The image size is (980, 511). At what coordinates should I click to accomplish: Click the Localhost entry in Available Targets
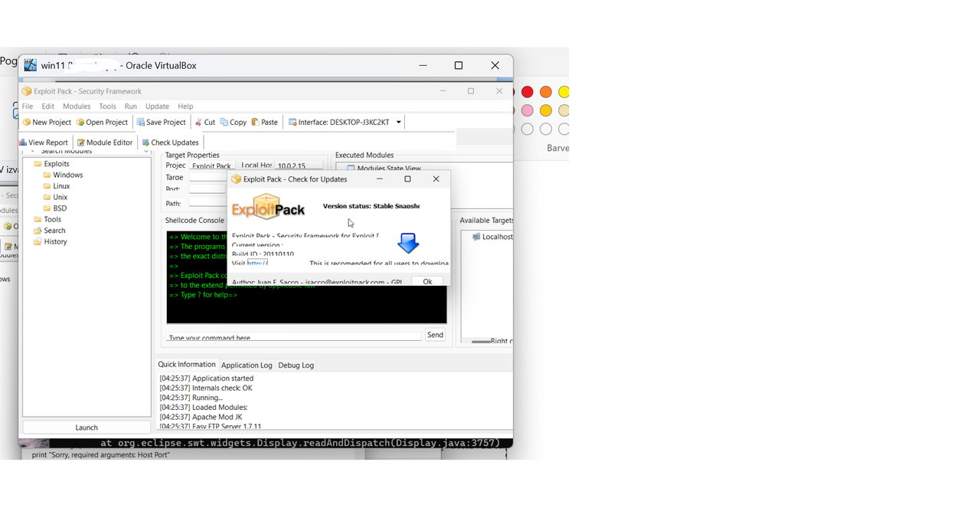(497, 237)
